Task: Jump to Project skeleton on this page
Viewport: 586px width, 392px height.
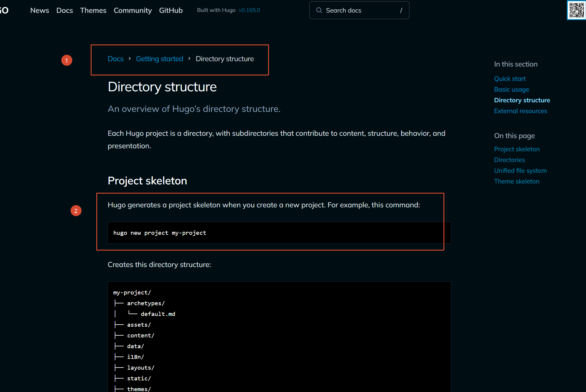Action: click(x=517, y=149)
